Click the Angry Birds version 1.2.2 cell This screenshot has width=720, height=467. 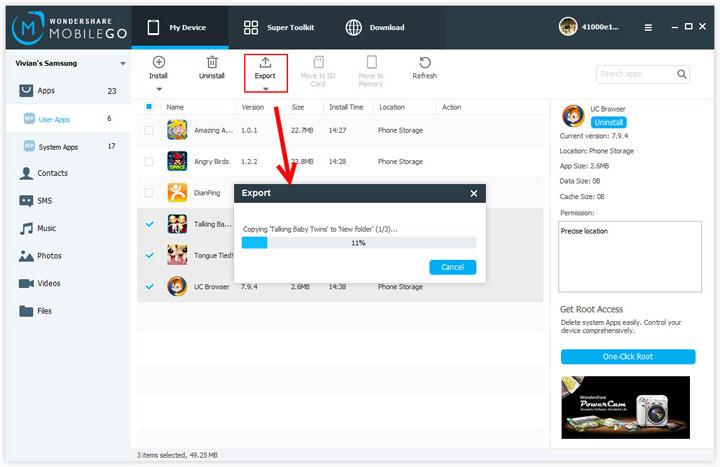(249, 162)
